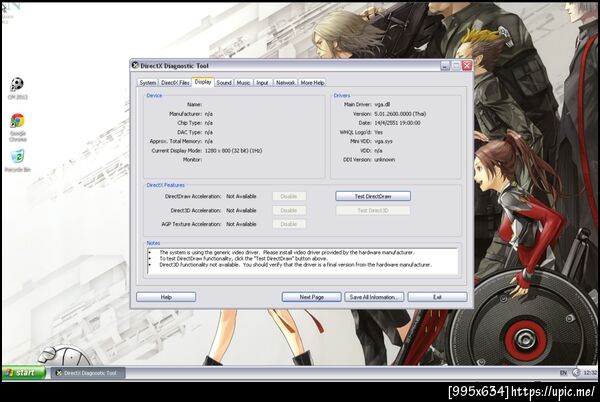Click the DirectX Diagnostic Tool title bar text

pos(174,66)
